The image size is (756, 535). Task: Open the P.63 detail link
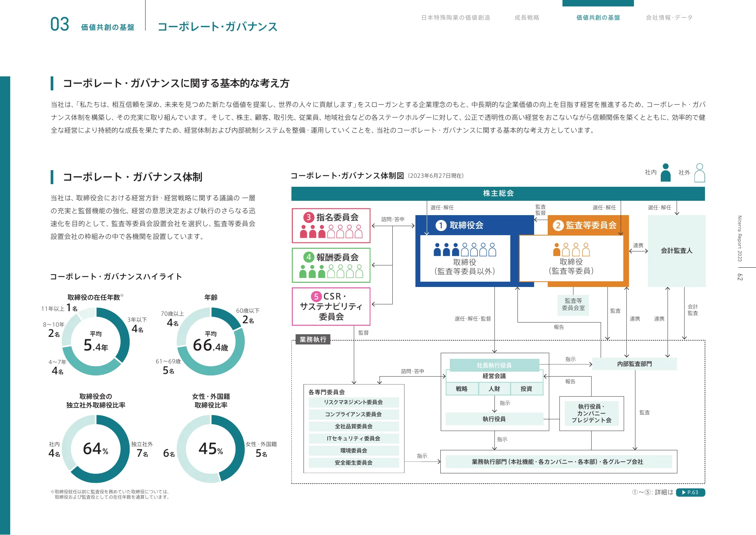coord(691,493)
